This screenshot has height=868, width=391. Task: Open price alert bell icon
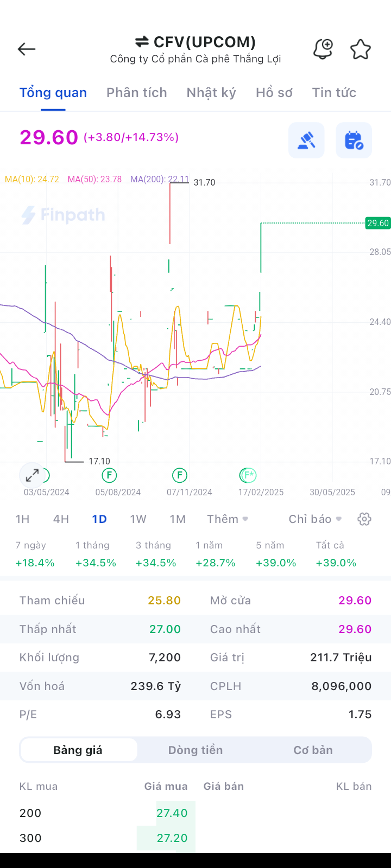tap(323, 49)
